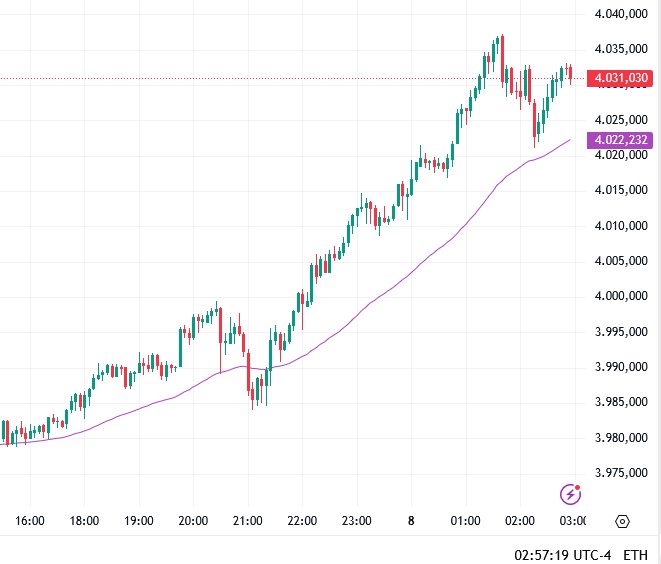
Task: Click the 23:00 time axis label
Action: coord(356,521)
